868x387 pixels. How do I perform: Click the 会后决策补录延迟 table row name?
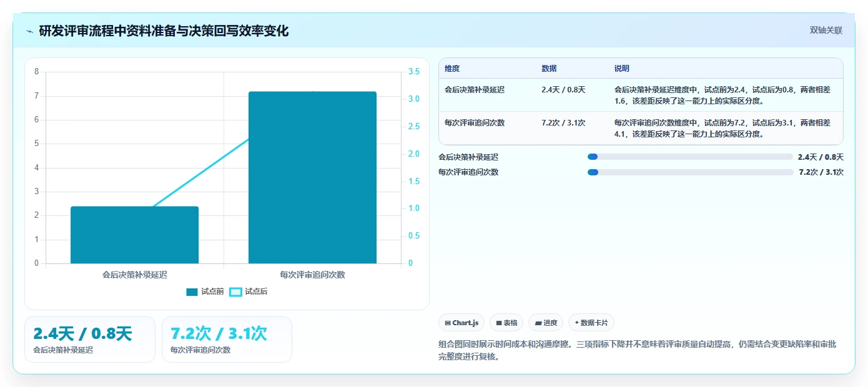coord(475,89)
